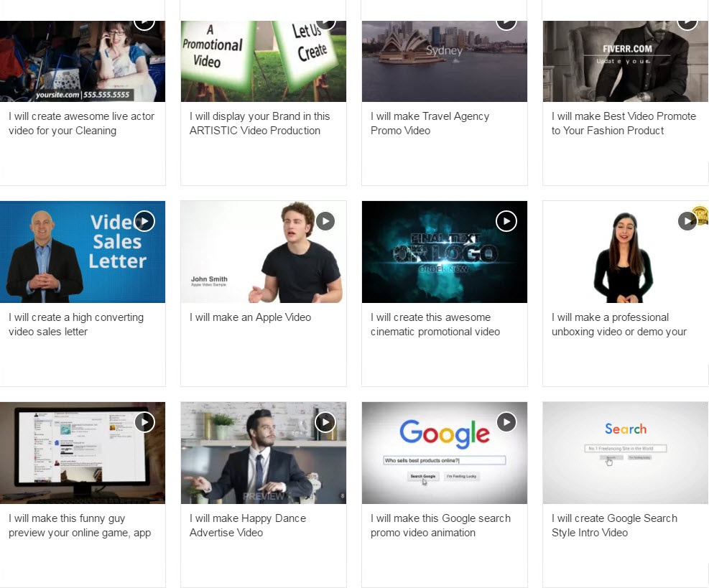The image size is (709, 588).
Task: Play the Video Sales Letter preview
Action: click(x=144, y=221)
